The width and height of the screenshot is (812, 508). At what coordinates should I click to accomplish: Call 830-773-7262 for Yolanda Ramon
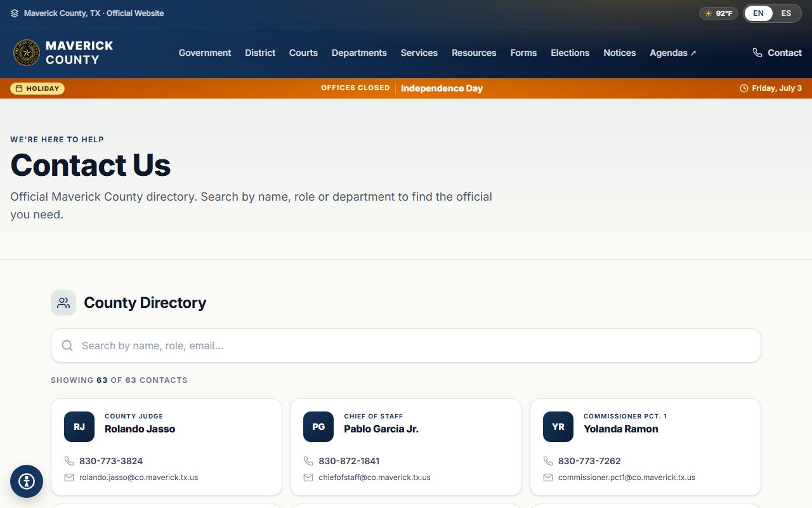pyautogui.click(x=589, y=461)
